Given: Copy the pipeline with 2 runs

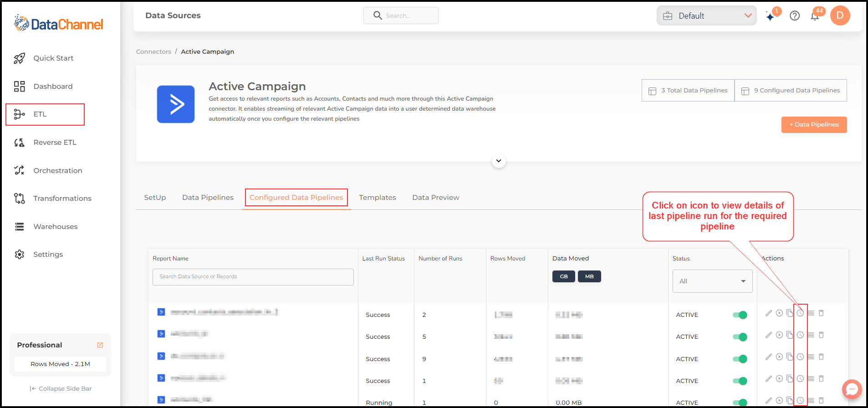Looking at the screenshot, I should click(790, 313).
